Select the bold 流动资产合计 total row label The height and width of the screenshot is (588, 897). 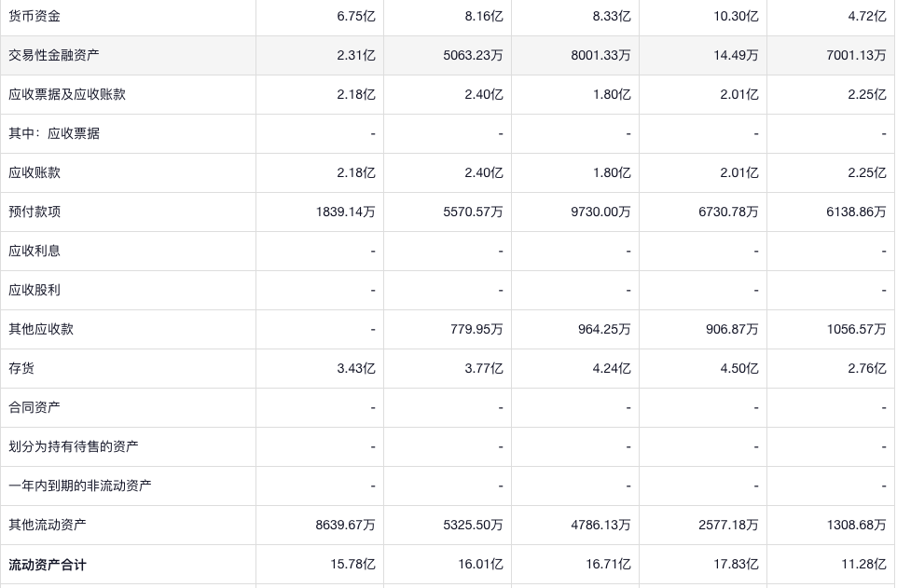(x=48, y=564)
